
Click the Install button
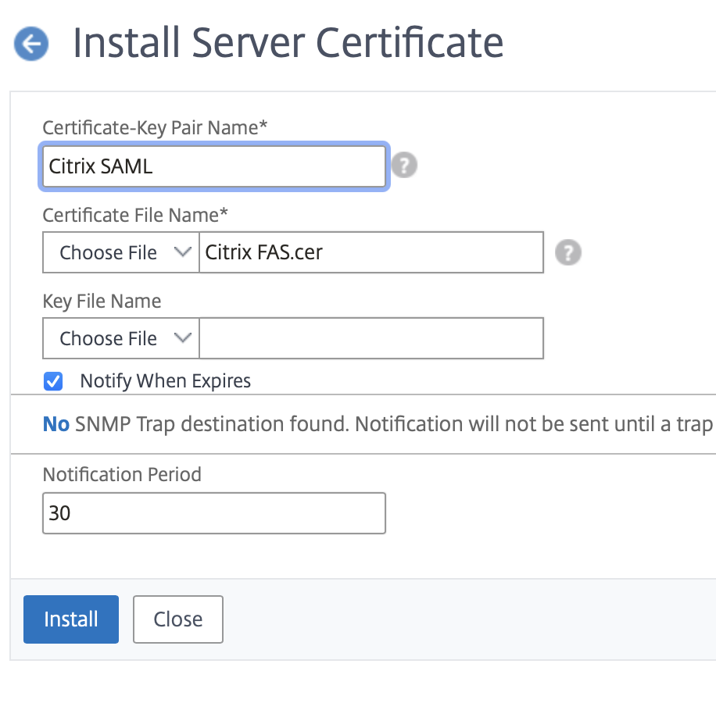point(71,619)
